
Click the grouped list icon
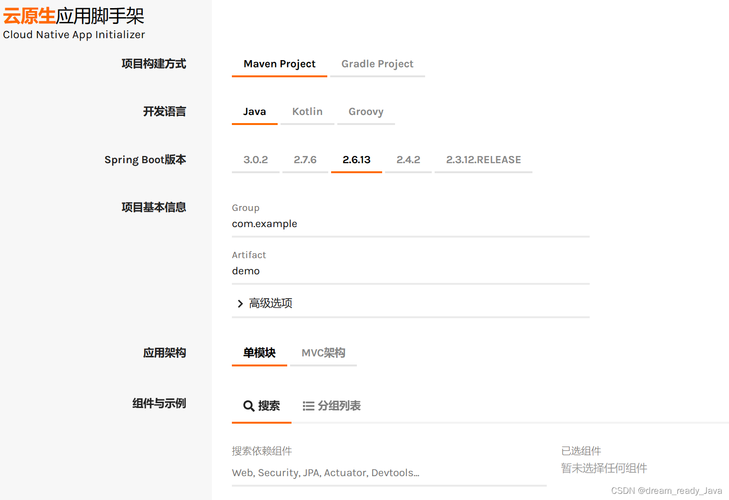[x=308, y=406]
